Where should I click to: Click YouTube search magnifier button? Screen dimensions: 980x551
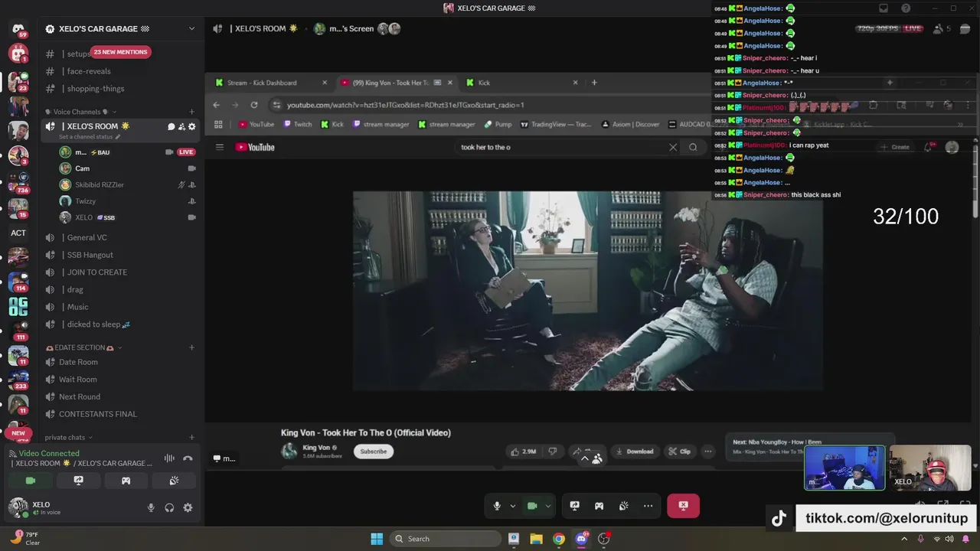pos(693,147)
